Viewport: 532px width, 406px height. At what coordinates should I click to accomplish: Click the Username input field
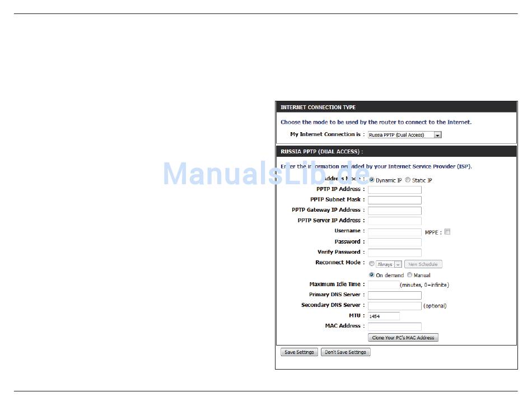pos(395,232)
